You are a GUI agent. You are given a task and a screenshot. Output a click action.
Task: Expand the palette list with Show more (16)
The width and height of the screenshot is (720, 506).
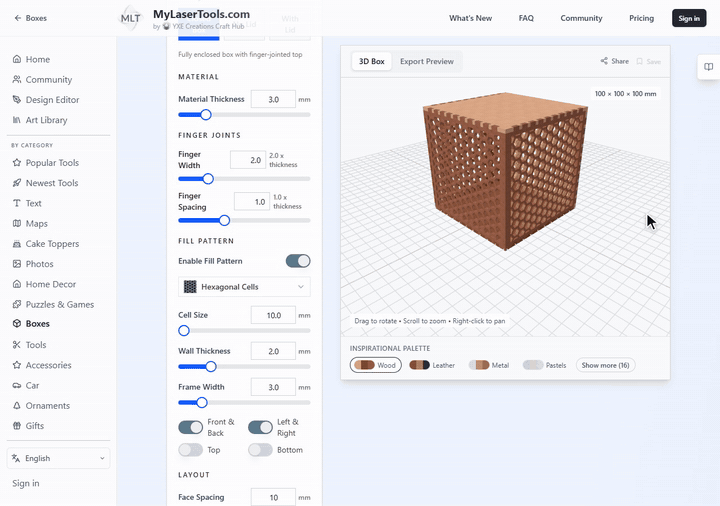(605, 365)
